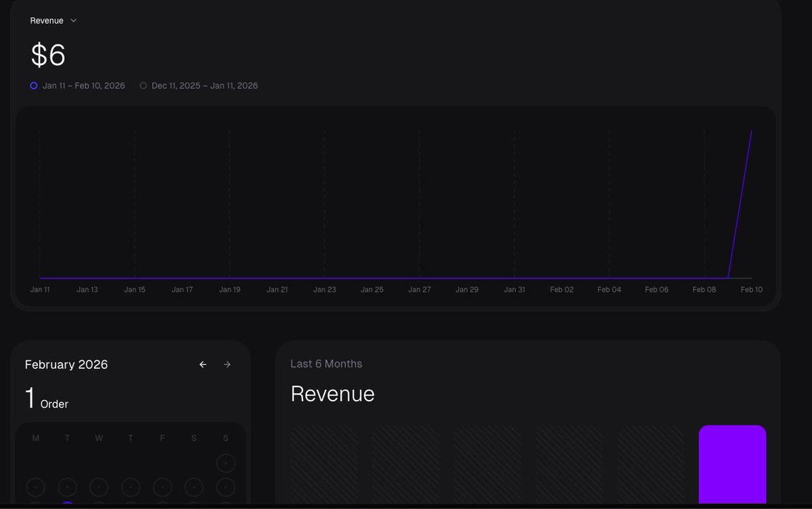Select the first-row Sunday day circle
812x509 pixels.
[x=225, y=464]
